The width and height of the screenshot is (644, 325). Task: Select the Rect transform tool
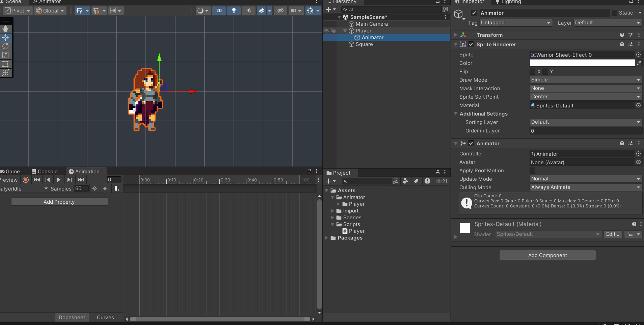click(x=6, y=64)
